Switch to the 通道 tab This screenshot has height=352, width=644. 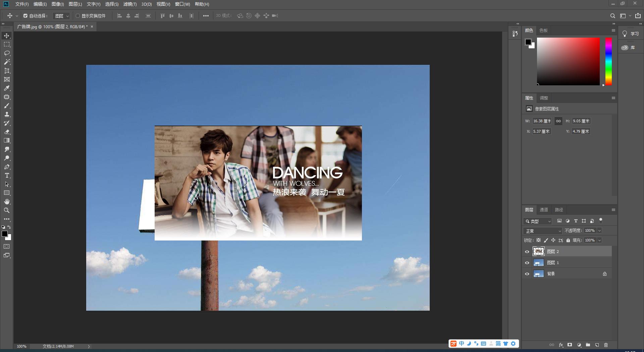coord(544,210)
